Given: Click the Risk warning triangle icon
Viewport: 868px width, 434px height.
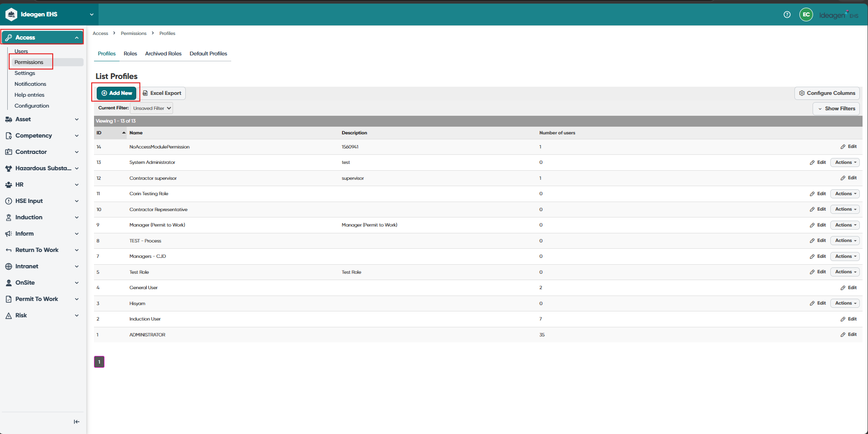Looking at the screenshot, I should click(x=9, y=316).
